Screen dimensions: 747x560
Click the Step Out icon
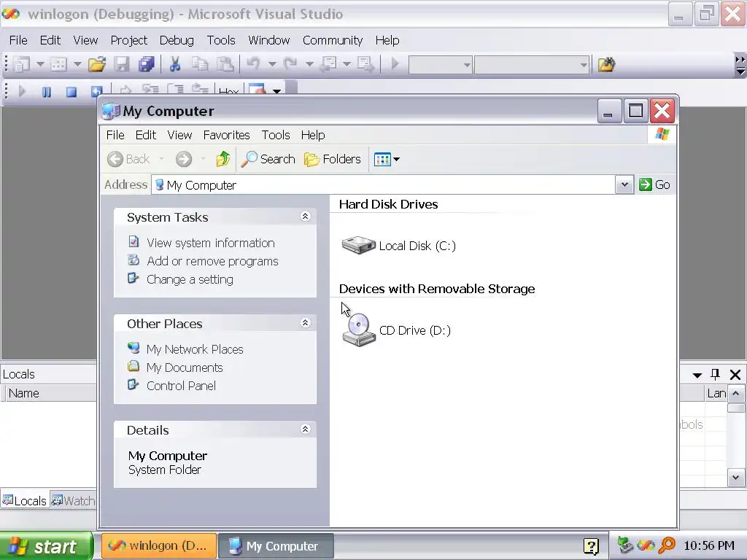(x=200, y=89)
